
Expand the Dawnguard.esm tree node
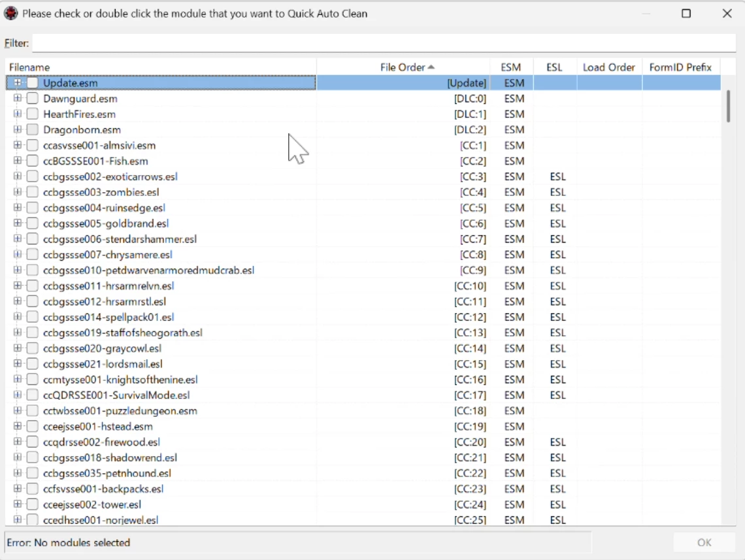[18, 98]
